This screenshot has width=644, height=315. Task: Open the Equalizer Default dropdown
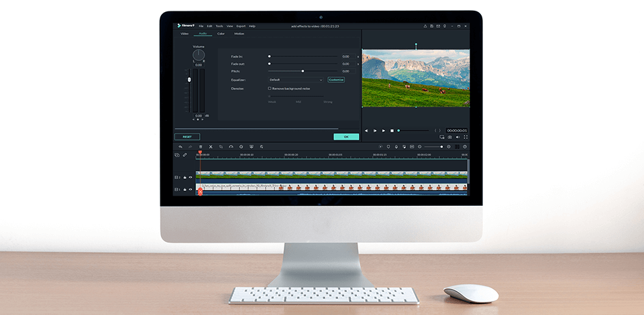[x=296, y=80]
